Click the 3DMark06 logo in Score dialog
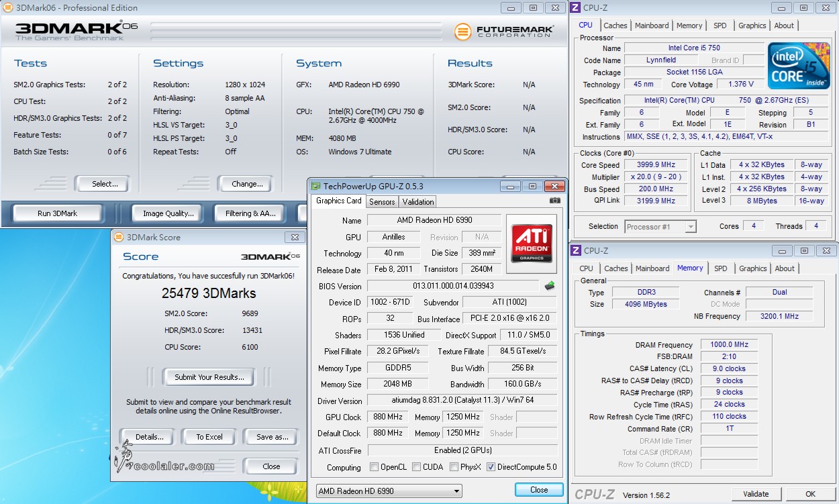Viewport: 839px width, 504px height. (270, 256)
